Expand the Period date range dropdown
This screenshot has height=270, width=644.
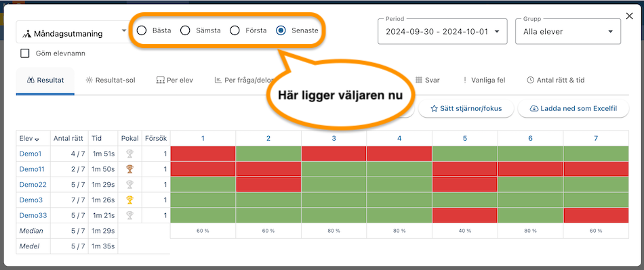pos(443,32)
